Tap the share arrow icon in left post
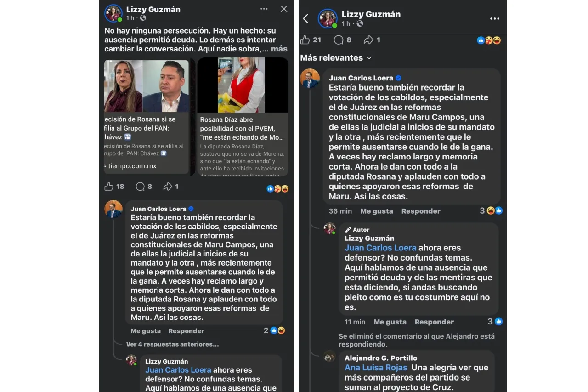588x392 pixels. (168, 186)
